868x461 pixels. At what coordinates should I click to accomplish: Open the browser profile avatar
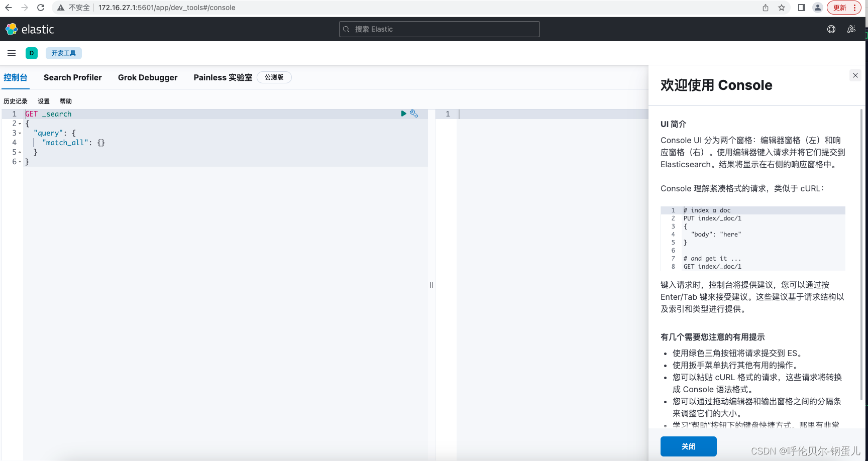(x=818, y=8)
